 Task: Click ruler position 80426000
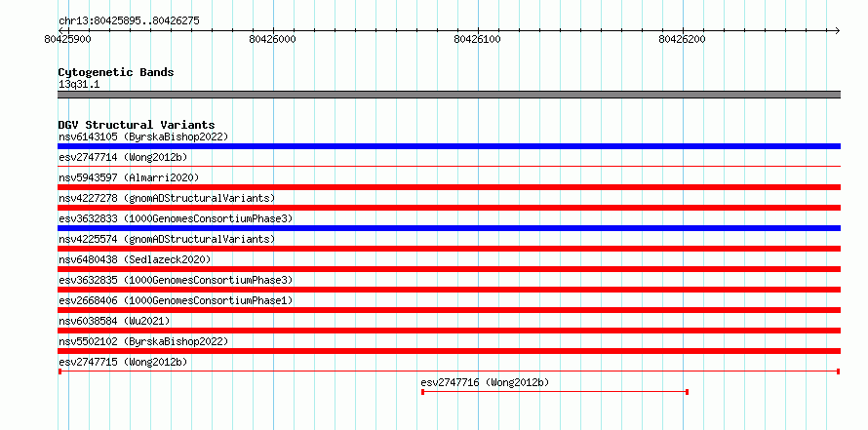click(x=272, y=39)
